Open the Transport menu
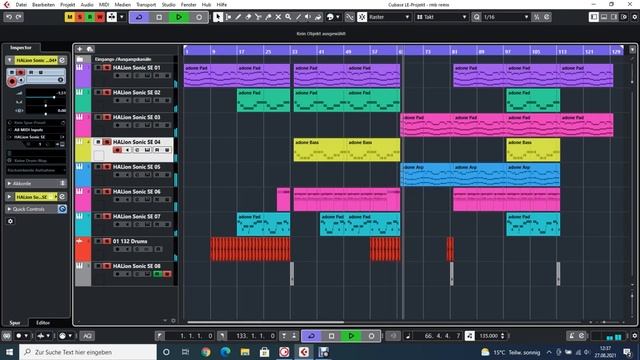Screen dimensions: 640x360 pos(146,4)
